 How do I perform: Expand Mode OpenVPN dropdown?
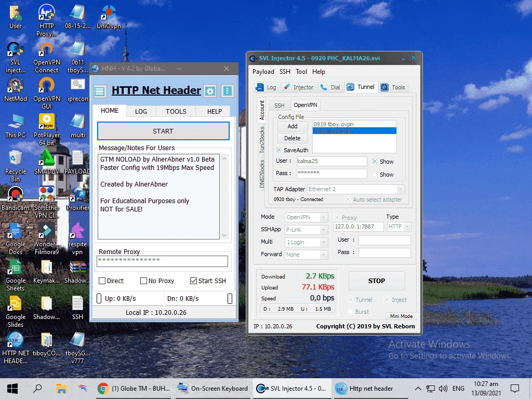click(324, 217)
